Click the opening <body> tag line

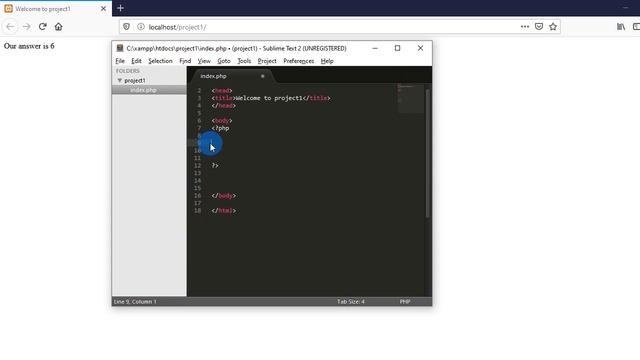tap(222, 121)
